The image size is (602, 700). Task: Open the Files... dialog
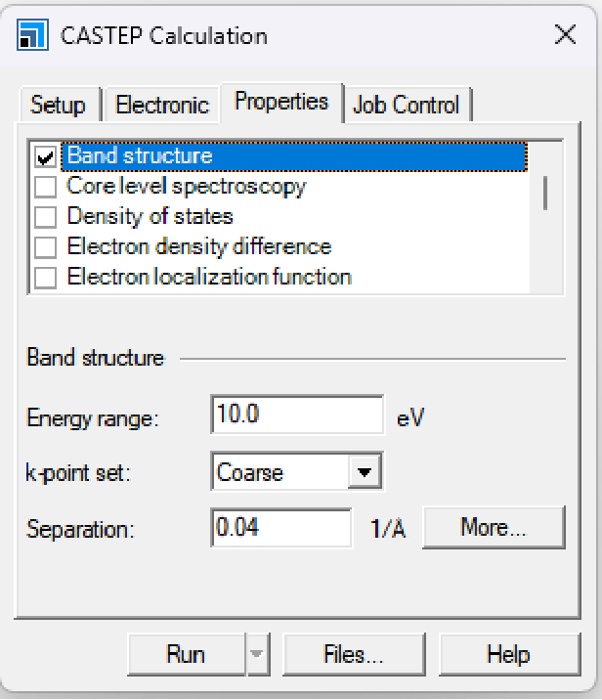pos(353,655)
